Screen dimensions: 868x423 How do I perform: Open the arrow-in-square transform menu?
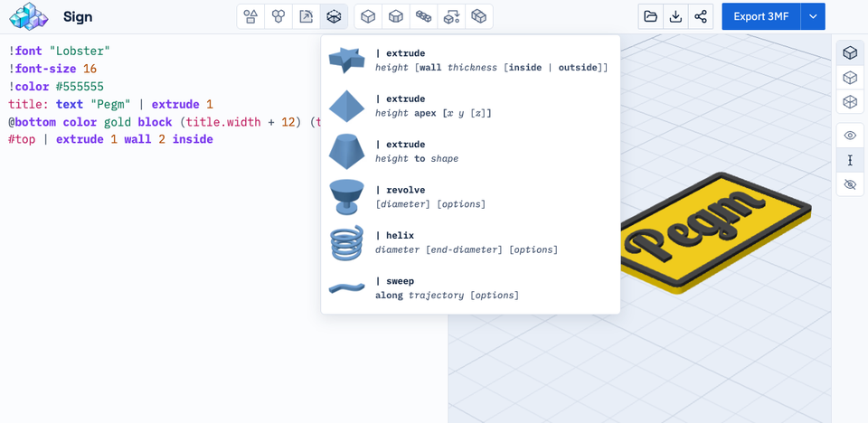[x=307, y=16]
